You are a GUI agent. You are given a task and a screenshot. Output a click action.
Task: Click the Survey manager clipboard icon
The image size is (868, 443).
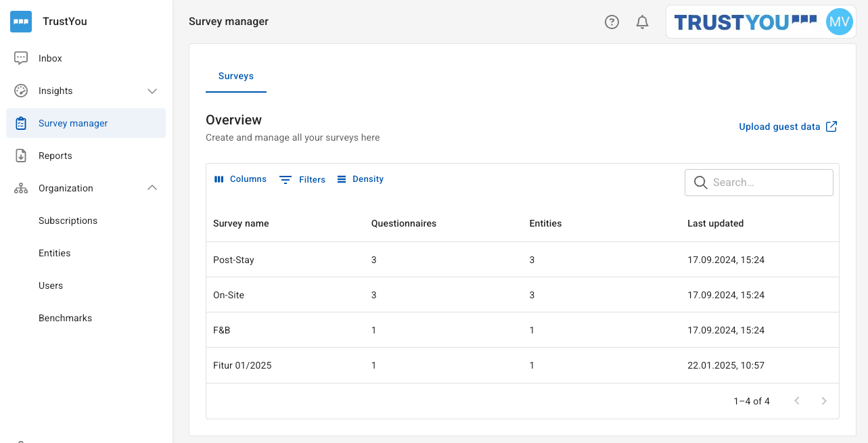pos(21,123)
